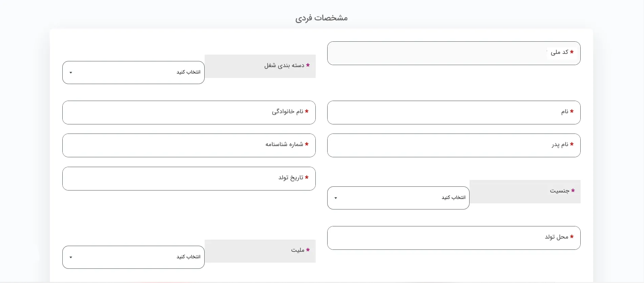Screen dimensions: 644x283
Task: Focus the نام (first name) field
Action: click(x=440, y=113)
